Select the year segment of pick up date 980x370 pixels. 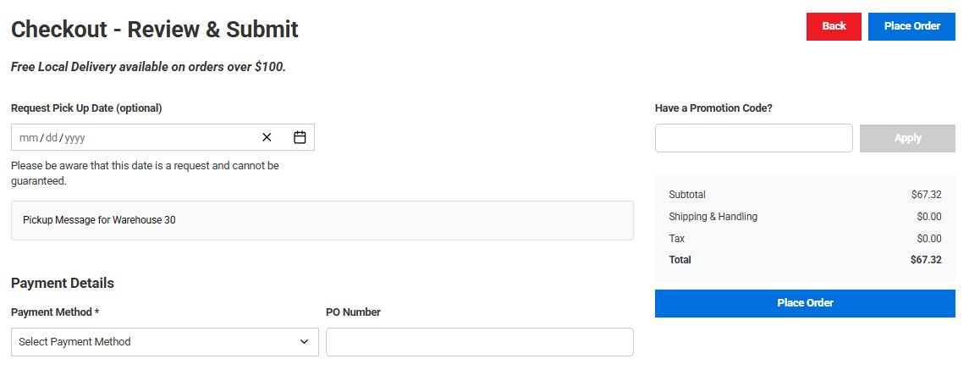coord(74,138)
